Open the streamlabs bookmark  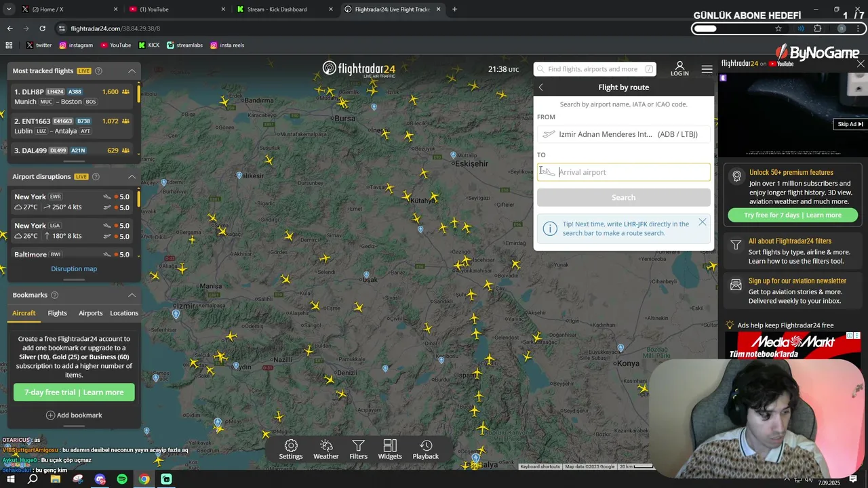[x=184, y=45]
